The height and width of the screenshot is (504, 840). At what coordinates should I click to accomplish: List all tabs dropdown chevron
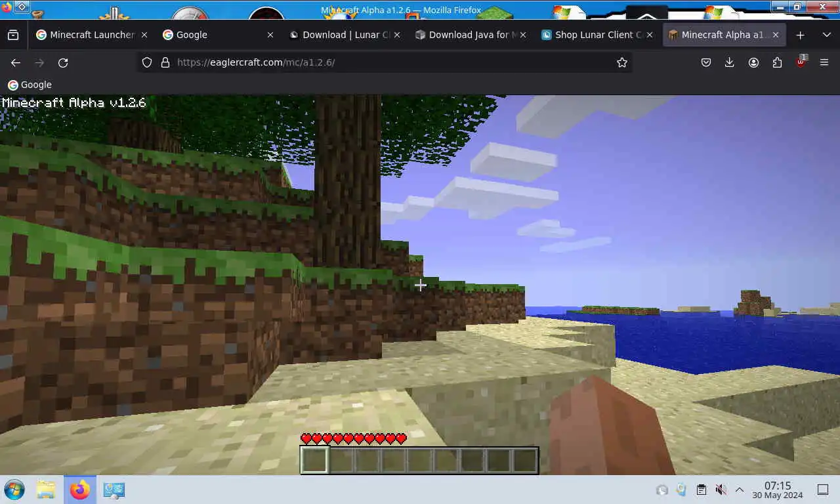[x=826, y=35]
